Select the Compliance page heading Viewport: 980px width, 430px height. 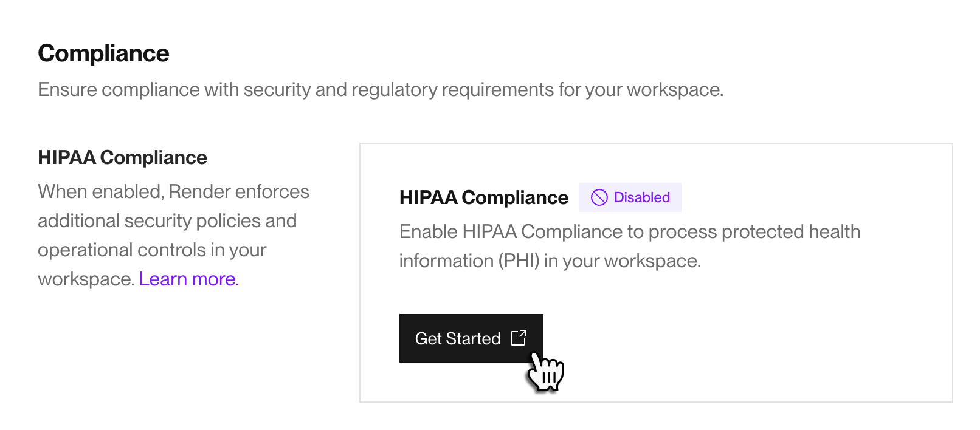[x=103, y=53]
